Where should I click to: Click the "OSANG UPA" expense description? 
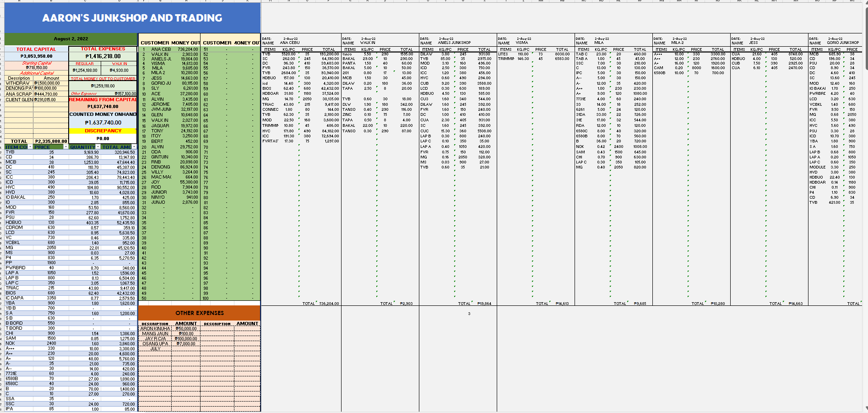[155, 344]
